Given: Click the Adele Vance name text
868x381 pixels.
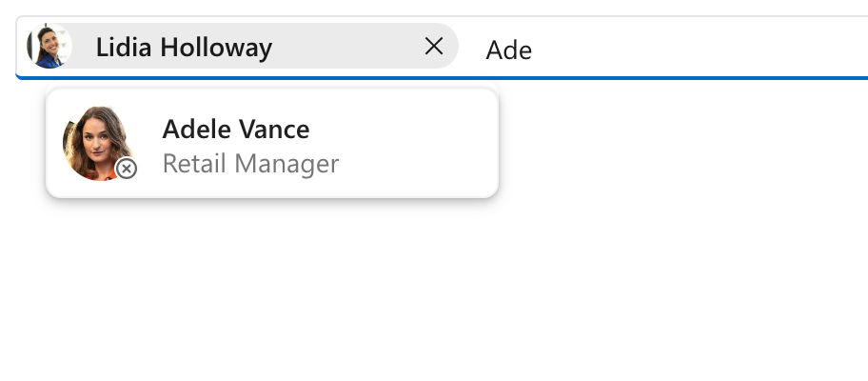Looking at the screenshot, I should pos(235,129).
